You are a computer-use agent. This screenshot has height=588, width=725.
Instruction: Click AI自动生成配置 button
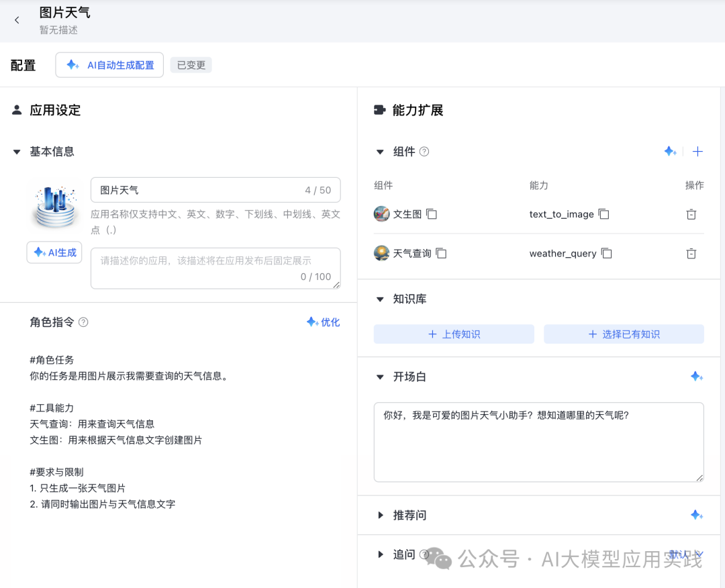[109, 65]
